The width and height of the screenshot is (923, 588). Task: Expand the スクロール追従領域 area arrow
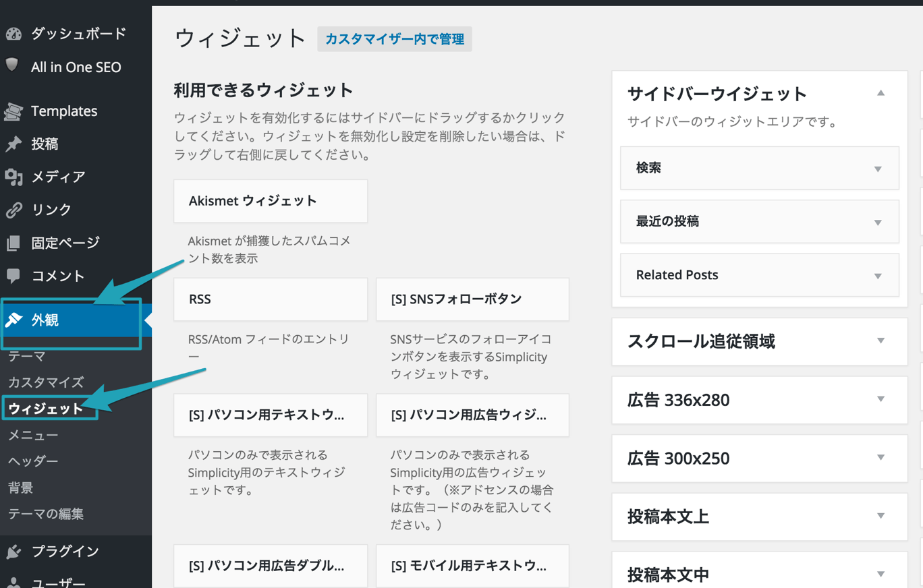pos(880,341)
